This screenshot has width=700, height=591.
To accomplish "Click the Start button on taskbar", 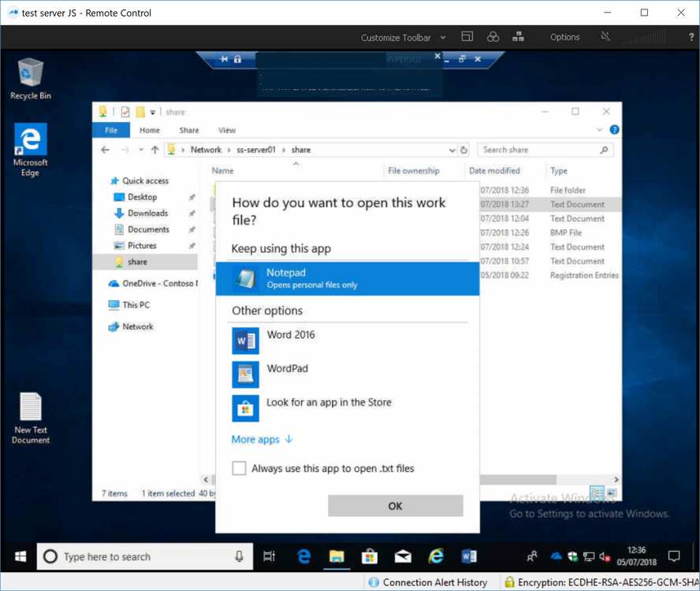I will 20,556.
